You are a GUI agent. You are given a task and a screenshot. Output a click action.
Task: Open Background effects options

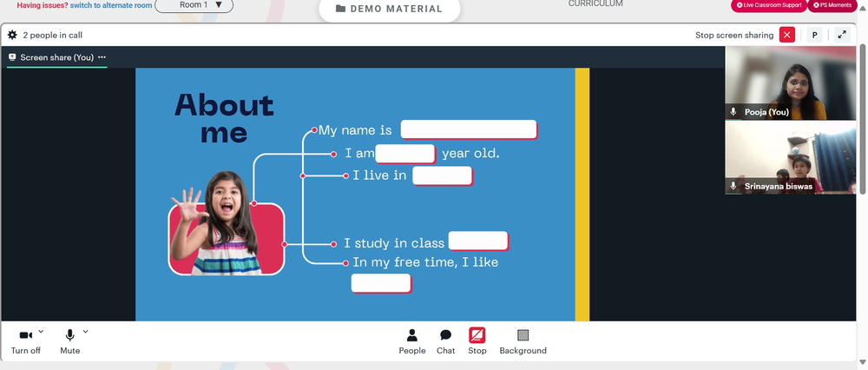pyautogui.click(x=523, y=340)
